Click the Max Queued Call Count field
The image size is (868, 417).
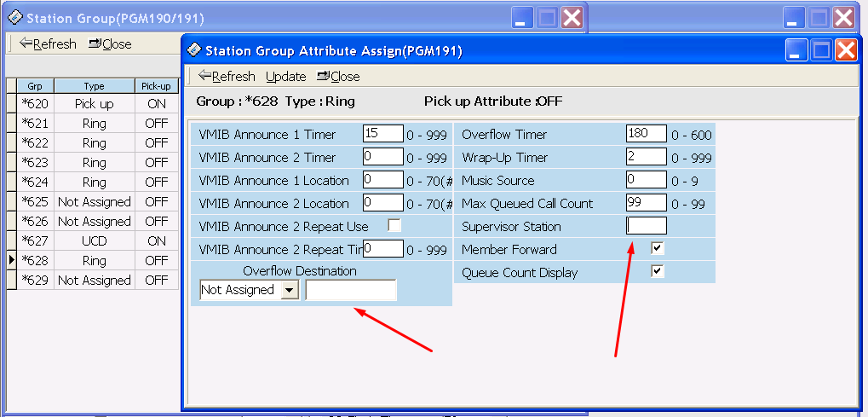pos(647,203)
